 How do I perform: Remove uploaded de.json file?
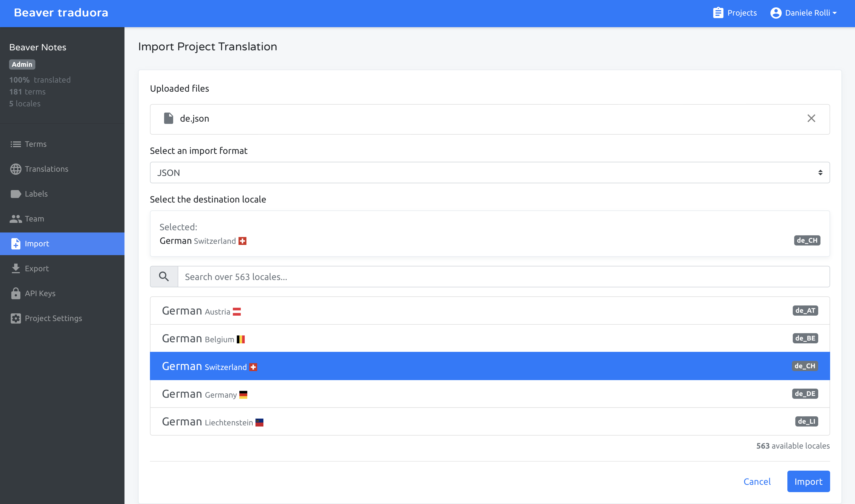click(811, 118)
